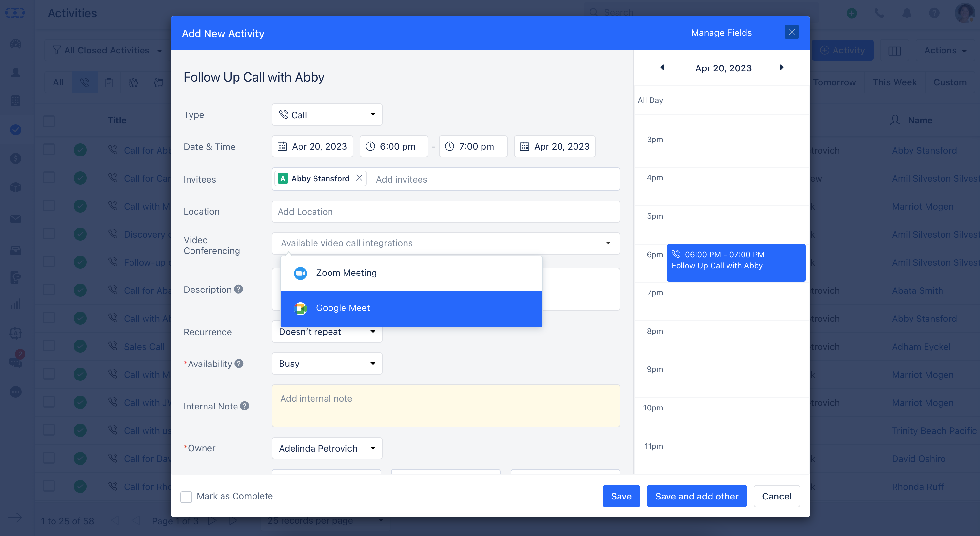This screenshot has width=980, height=536.
Task: Click the Save button
Action: 621,496
